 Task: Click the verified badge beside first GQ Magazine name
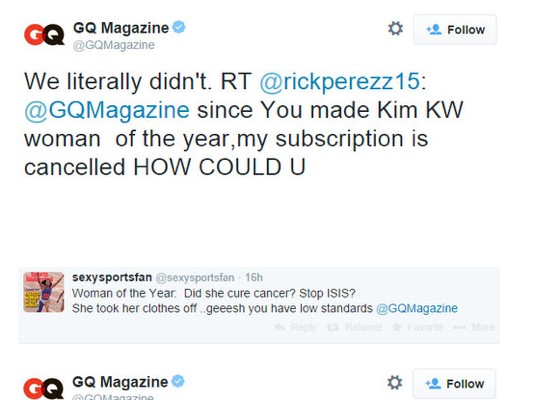[179, 27]
